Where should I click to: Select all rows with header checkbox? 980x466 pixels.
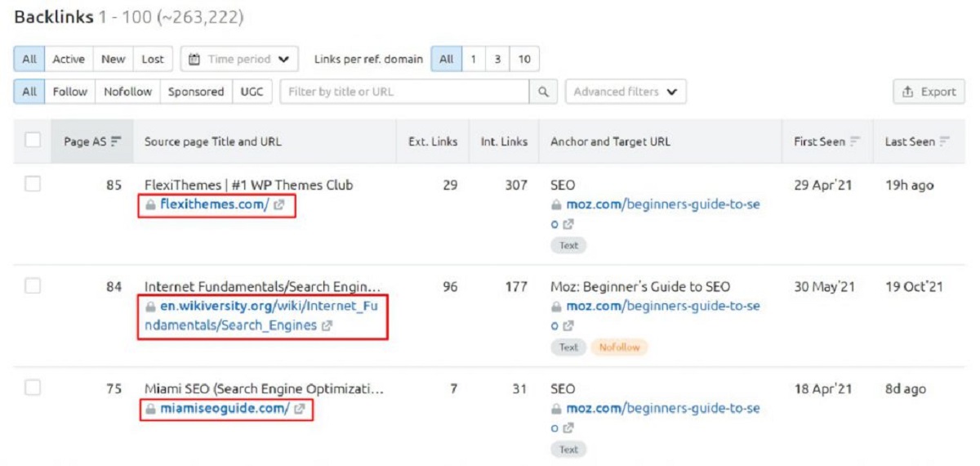coord(33,141)
